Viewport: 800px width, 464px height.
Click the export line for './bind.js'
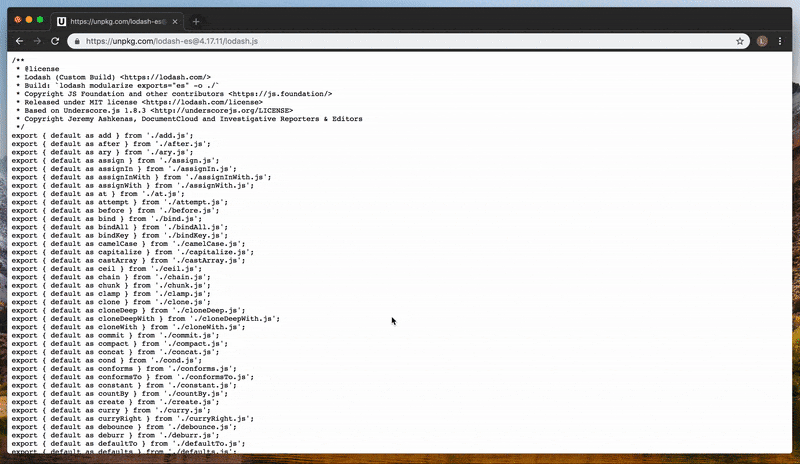tap(107, 219)
